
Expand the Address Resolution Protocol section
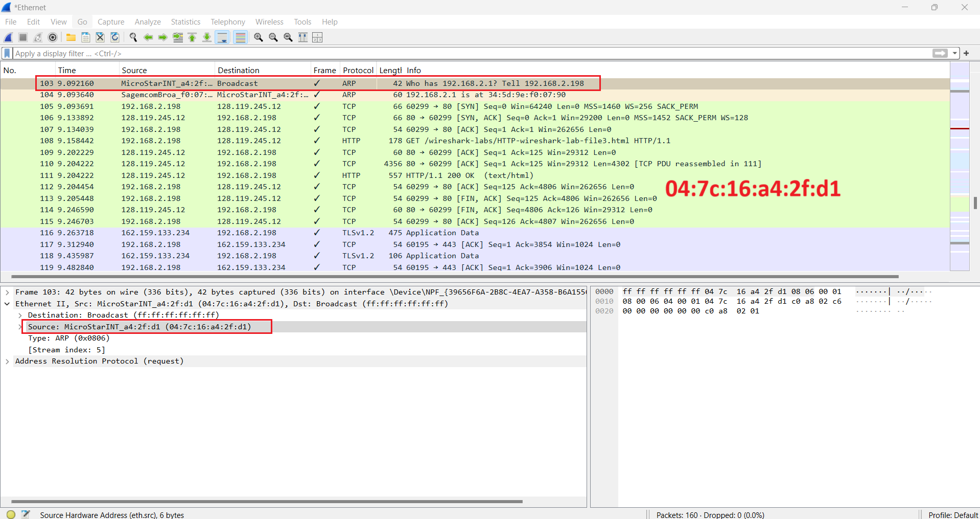click(7, 362)
